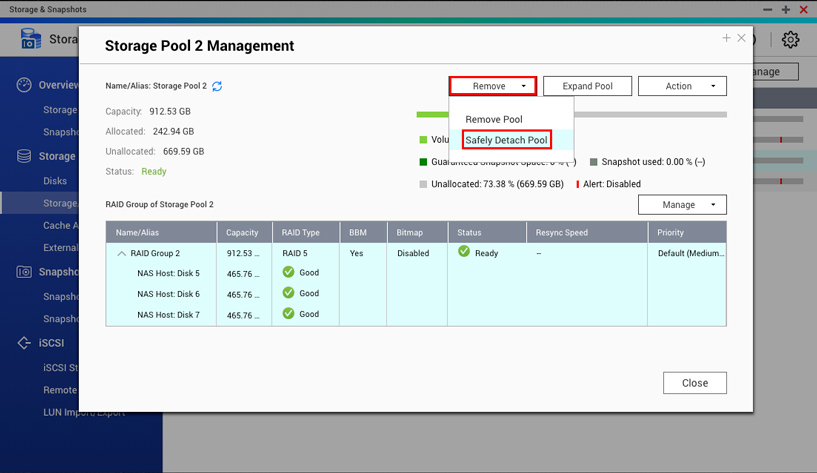Click the Default (Medium...) priority cell

point(691,253)
